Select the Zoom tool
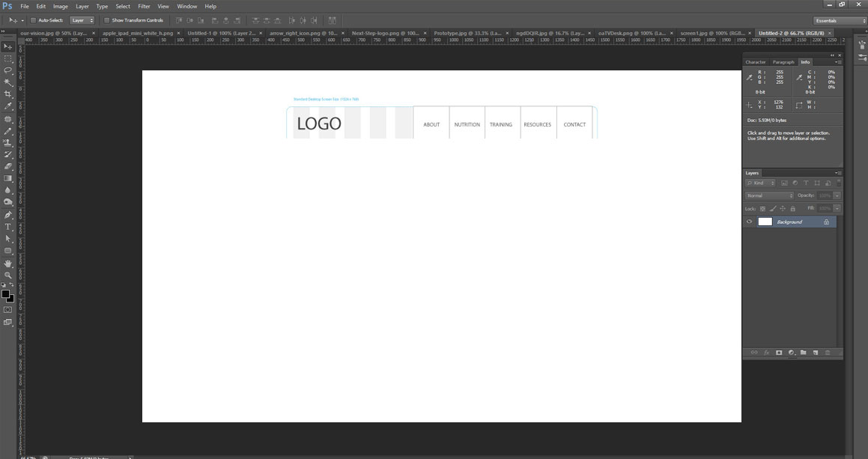Screen dimensions: 868x459 (7, 276)
